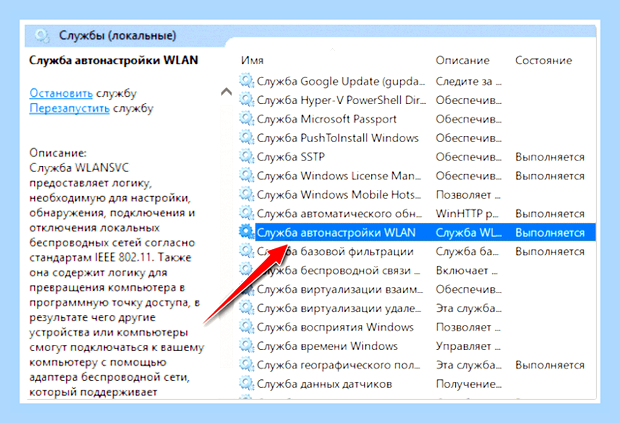Click Получение description of Служба данных датчиков
This screenshot has width=620, height=423.
point(469,384)
